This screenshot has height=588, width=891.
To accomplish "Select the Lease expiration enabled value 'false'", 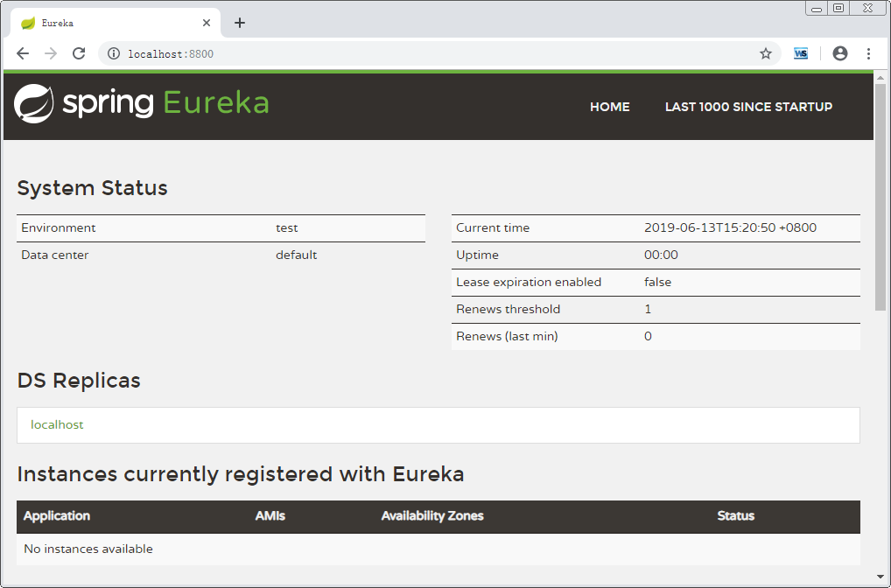I will point(657,283).
